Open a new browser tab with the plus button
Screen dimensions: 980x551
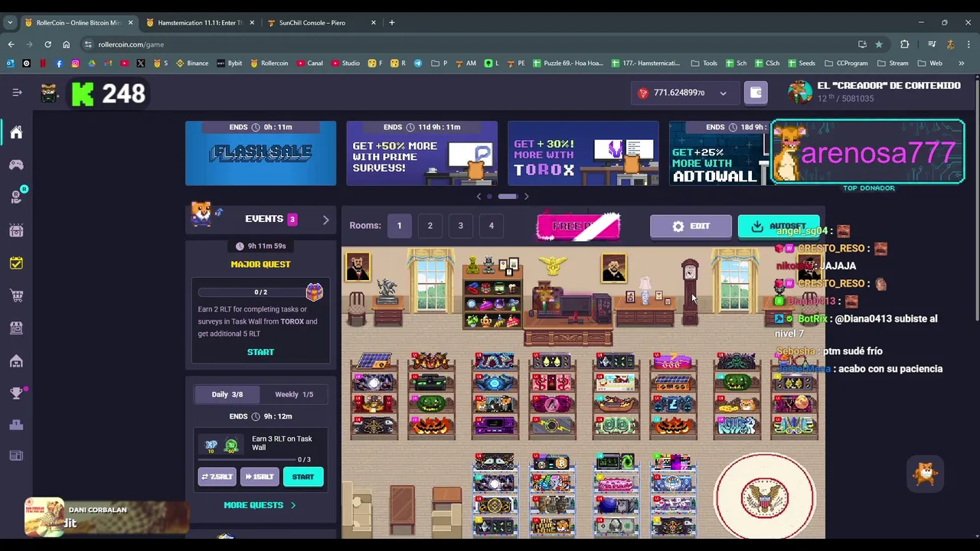pyautogui.click(x=391, y=23)
